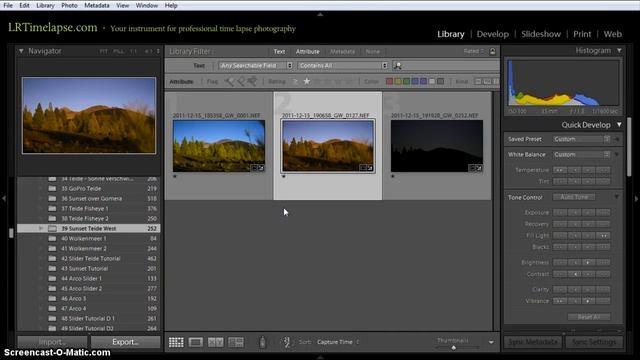Screen dimensions: 640x360
Task: Filter by rejected flag
Action: pyautogui.click(x=252, y=82)
